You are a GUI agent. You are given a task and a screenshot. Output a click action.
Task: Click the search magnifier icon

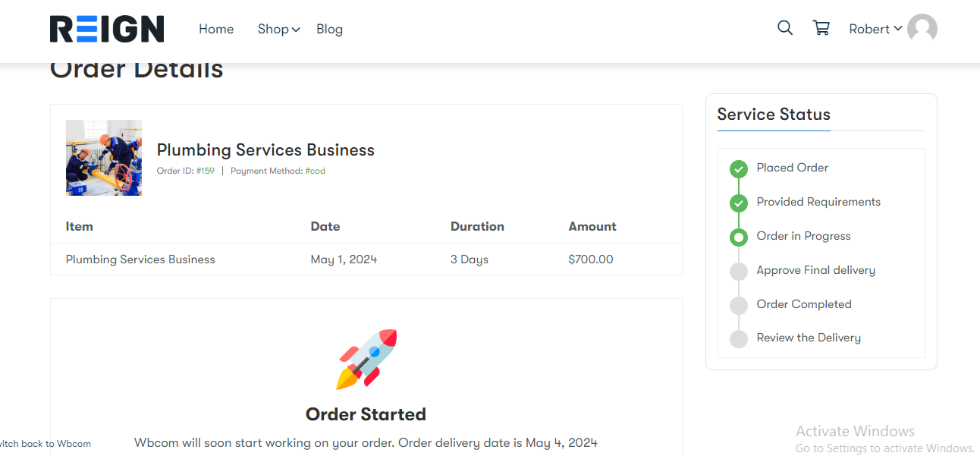pos(785,28)
